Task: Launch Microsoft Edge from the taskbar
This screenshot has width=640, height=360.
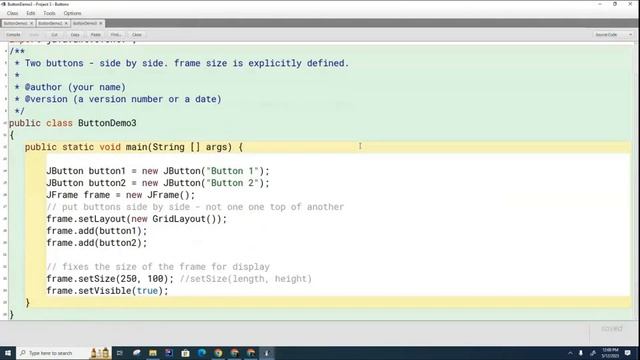Action: (202, 353)
